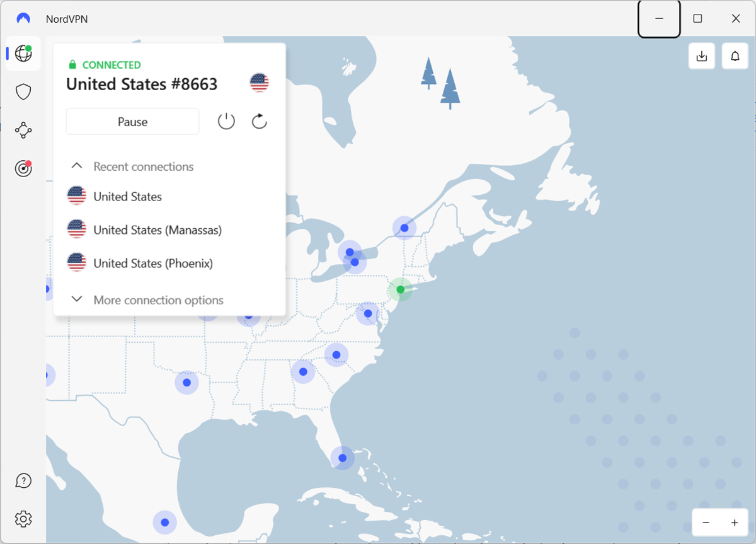Zoom in the map with plus button
The height and width of the screenshot is (544, 756).
pos(735,523)
